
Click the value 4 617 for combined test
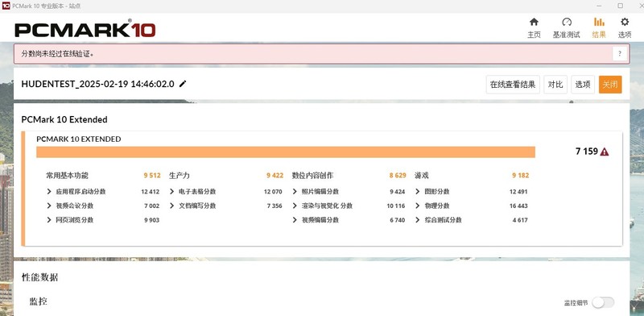[x=520, y=220]
